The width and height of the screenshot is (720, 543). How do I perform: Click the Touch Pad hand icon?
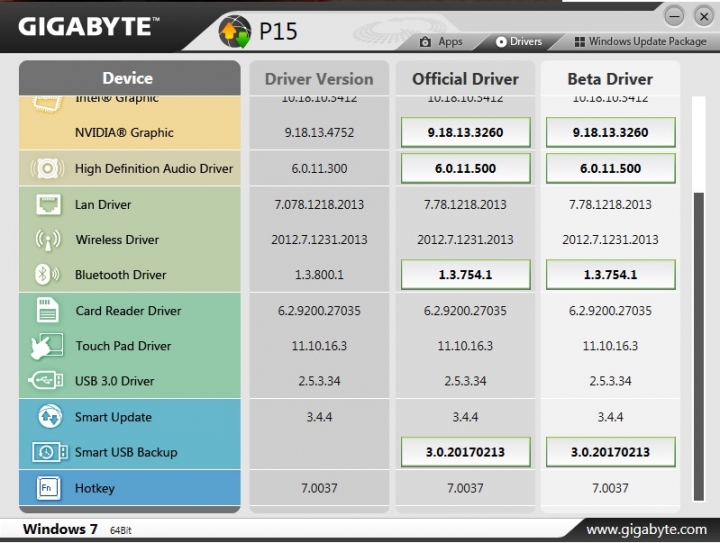tap(46, 346)
